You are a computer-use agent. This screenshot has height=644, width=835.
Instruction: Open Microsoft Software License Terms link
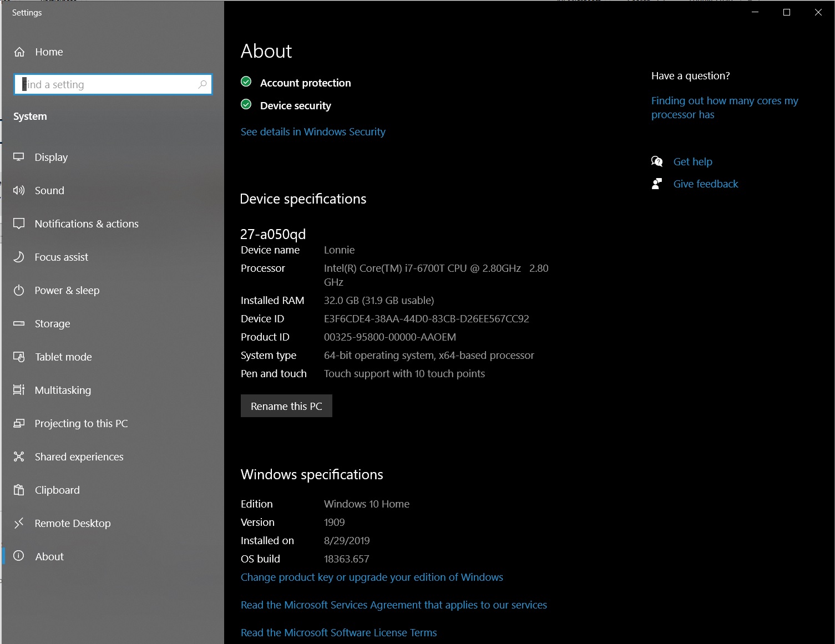tap(338, 632)
